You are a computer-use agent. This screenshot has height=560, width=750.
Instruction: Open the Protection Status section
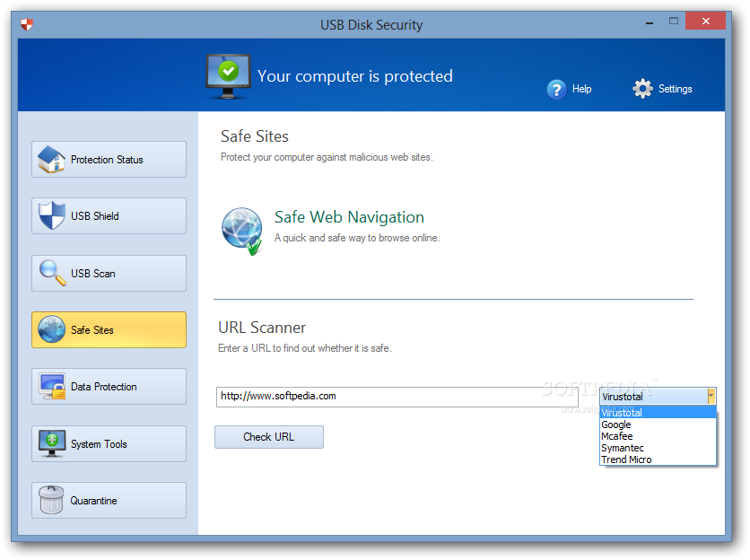[109, 160]
